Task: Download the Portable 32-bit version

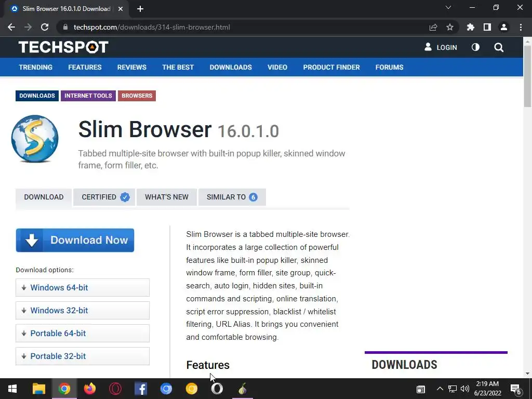Action: [x=83, y=356]
